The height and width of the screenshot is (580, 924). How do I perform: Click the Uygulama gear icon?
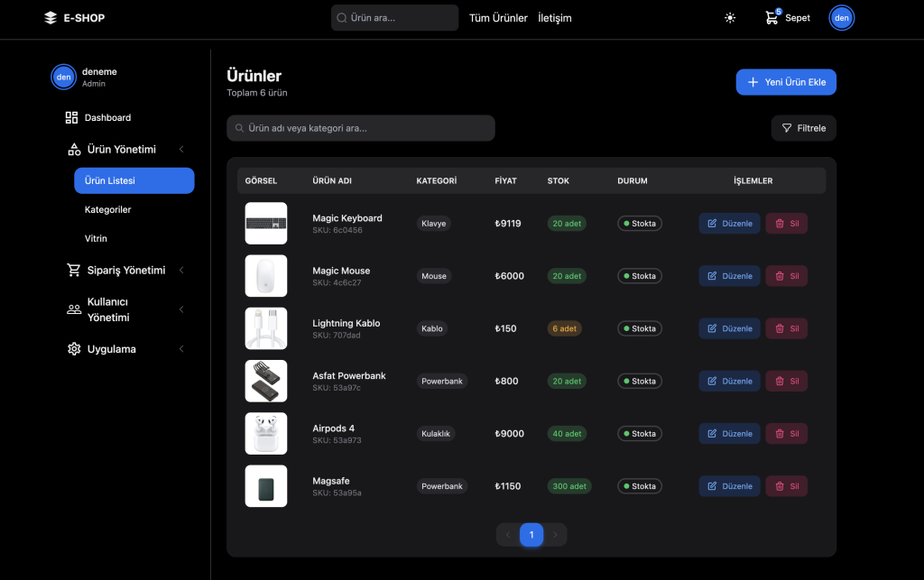(x=74, y=349)
